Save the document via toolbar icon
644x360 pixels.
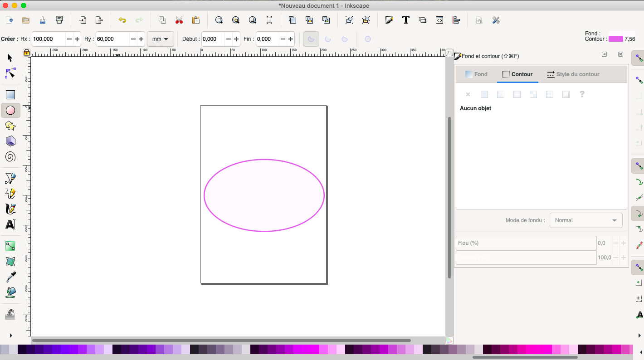pos(43,20)
